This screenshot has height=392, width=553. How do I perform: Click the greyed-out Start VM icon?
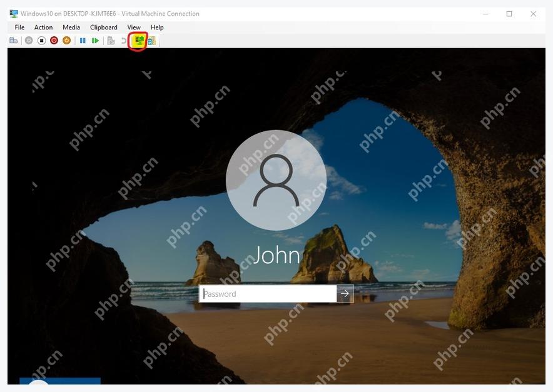pyautogui.click(x=29, y=41)
